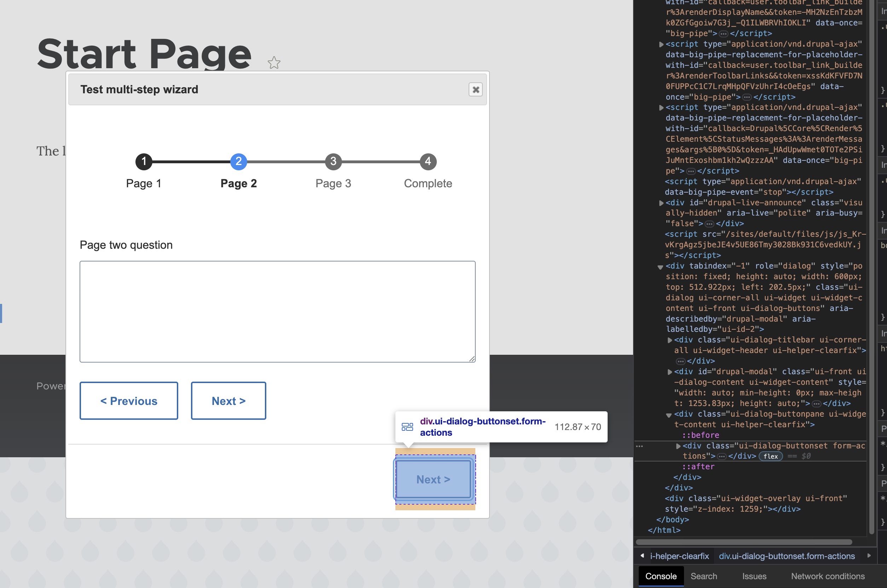The height and width of the screenshot is (588, 887).
Task: Click breadcrumb right scroll arrow in DevTools
Action: pyautogui.click(x=869, y=556)
